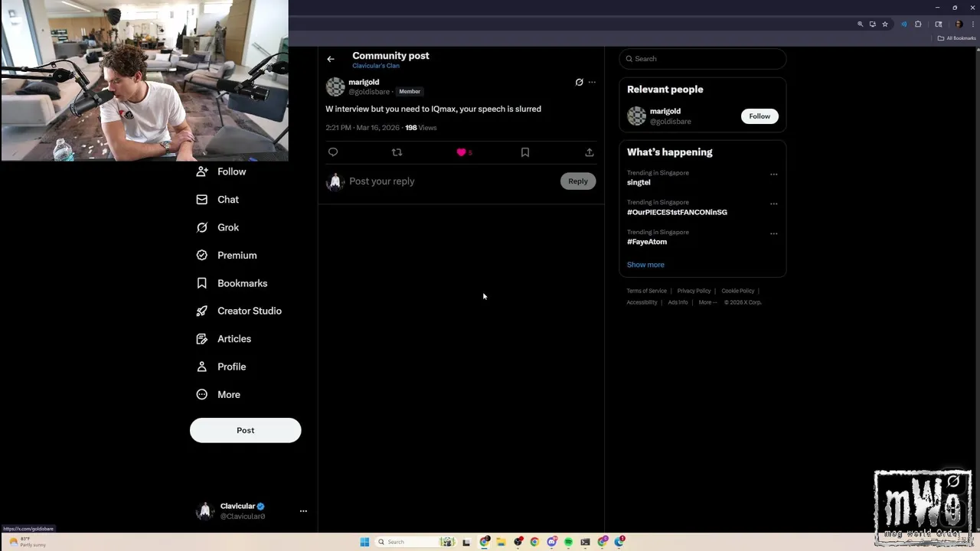Open the singtel trending topic
This screenshot has width=980, height=551.
point(639,182)
